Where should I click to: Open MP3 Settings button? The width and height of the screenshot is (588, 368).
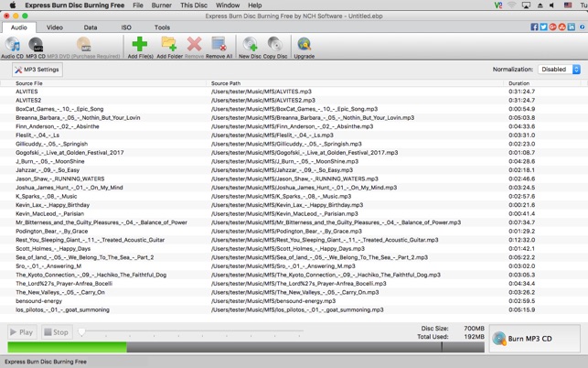(x=37, y=70)
